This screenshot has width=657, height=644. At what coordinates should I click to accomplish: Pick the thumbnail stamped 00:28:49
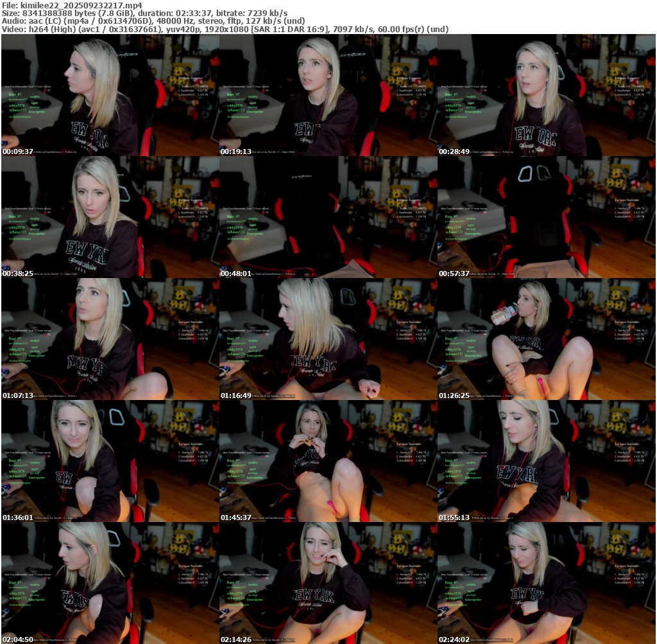[x=547, y=95]
